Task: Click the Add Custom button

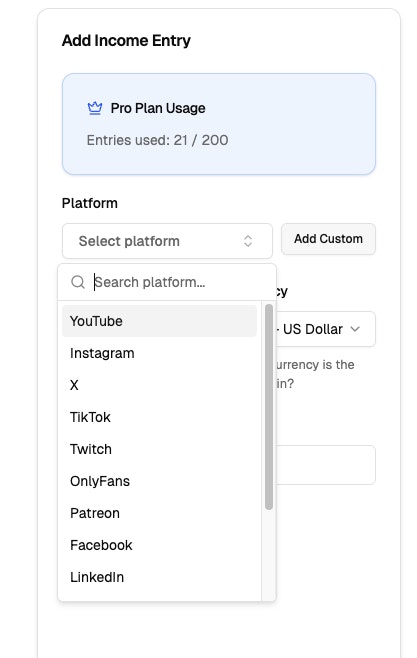Action: (328, 239)
